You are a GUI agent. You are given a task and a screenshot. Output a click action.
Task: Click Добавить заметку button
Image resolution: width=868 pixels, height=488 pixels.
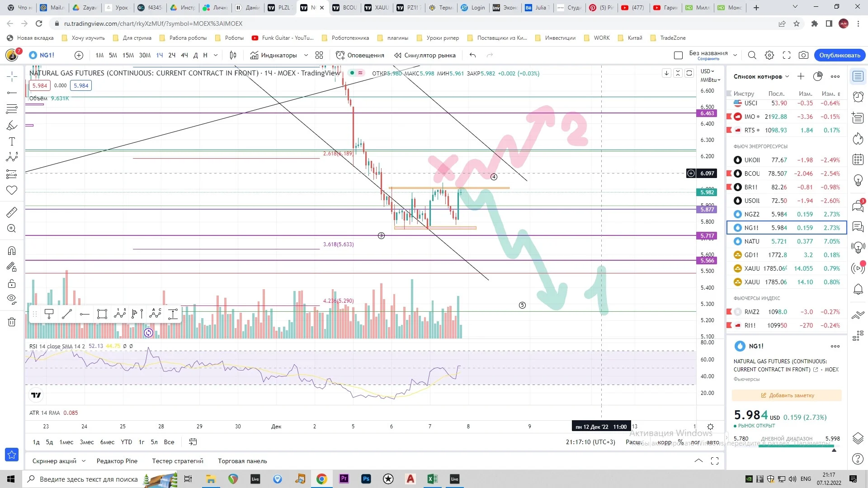(x=787, y=395)
